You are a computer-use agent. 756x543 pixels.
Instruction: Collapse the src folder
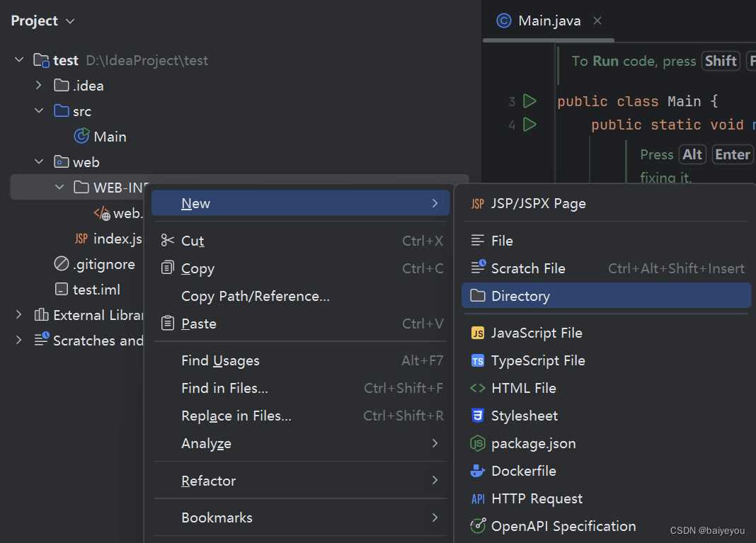point(40,111)
